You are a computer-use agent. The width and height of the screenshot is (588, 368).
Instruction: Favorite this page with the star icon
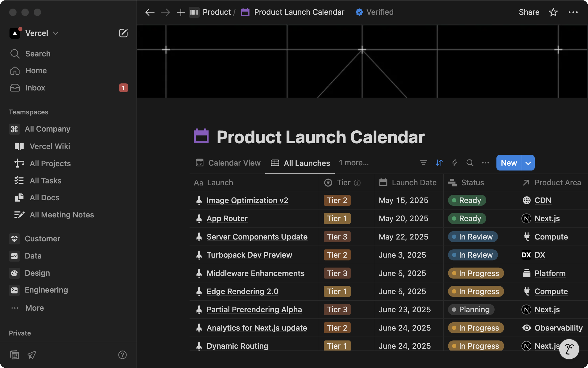click(x=553, y=12)
